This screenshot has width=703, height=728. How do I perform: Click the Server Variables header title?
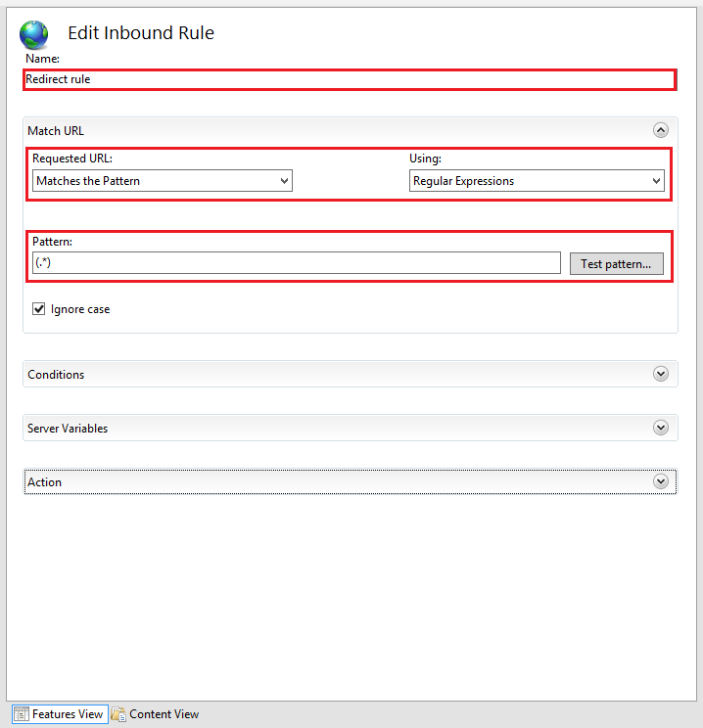[68, 429]
